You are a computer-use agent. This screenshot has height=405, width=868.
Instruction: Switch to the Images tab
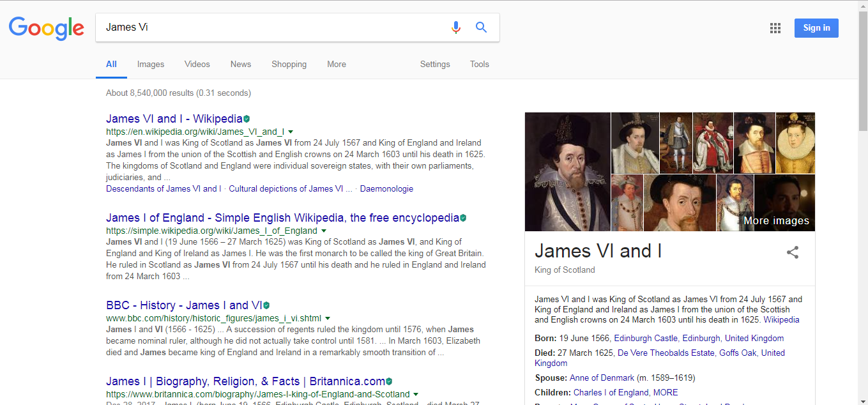coord(151,64)
